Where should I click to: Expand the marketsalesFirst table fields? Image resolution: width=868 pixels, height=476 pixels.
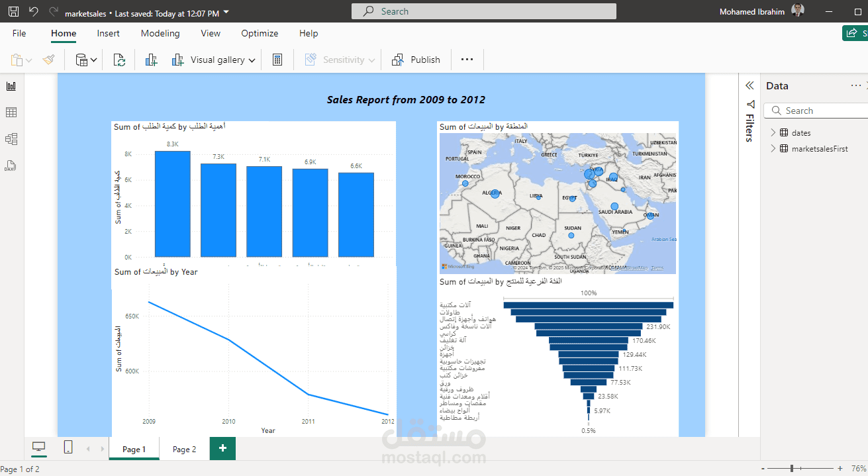tap(773, 149)
